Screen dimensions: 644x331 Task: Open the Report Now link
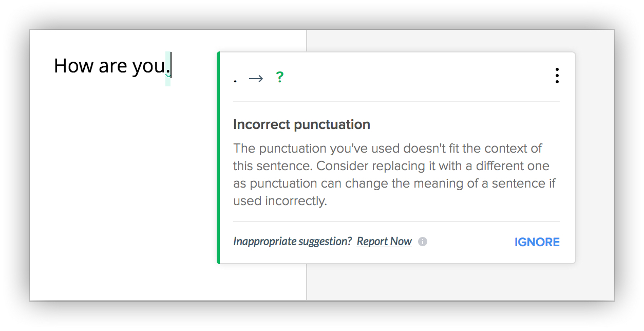[x=384, y=242]
